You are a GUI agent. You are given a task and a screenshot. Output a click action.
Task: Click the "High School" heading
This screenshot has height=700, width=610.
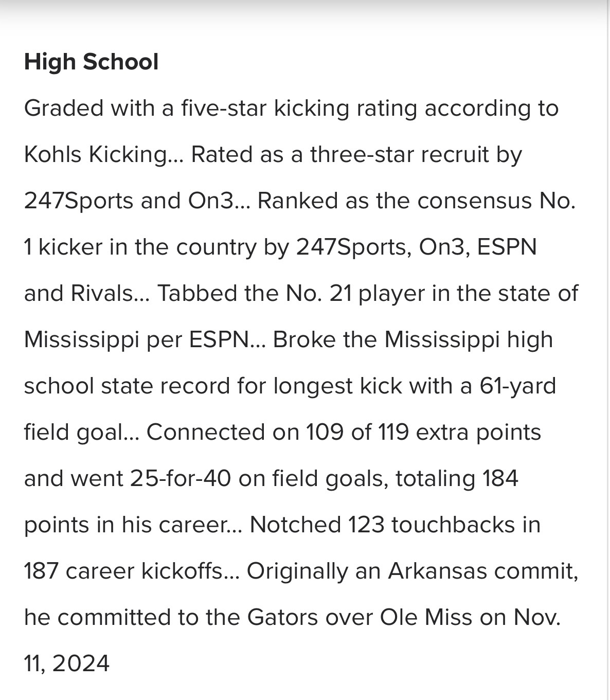coord(91,62)
